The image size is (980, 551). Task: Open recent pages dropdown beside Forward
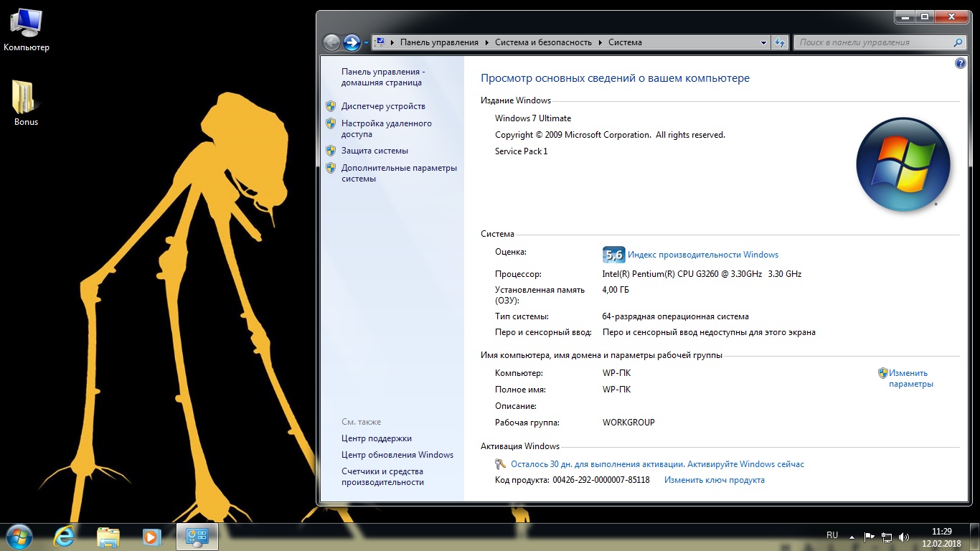coord(366,43)
